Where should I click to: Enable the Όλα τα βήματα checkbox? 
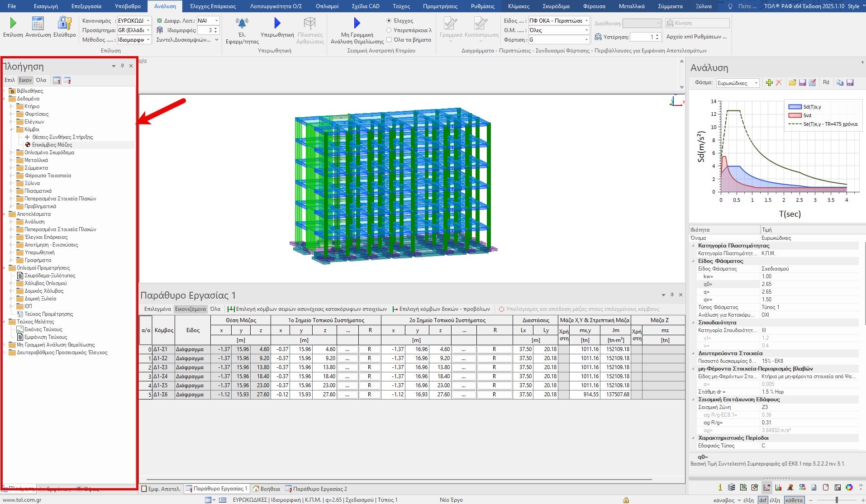389,40
